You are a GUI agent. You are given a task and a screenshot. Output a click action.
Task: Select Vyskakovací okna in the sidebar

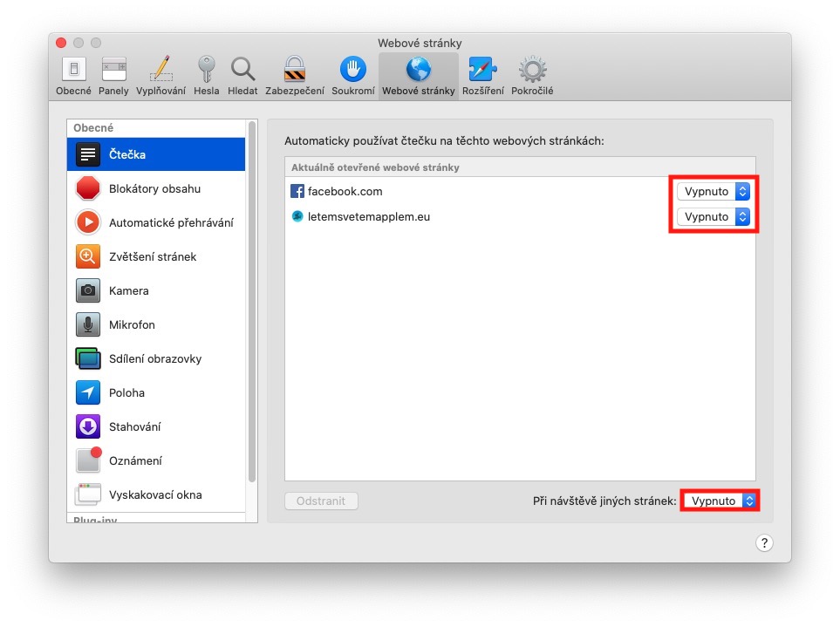156,494
